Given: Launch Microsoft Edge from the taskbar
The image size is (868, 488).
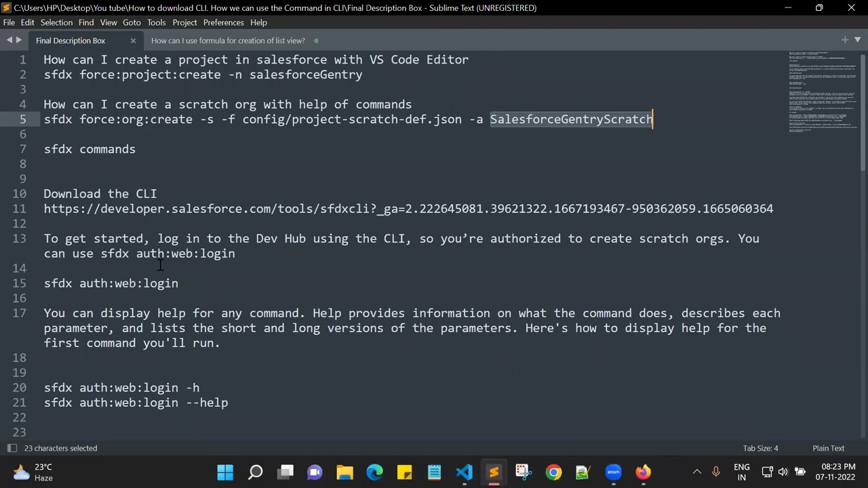Looking at the screenshot, I should (374, 472).
